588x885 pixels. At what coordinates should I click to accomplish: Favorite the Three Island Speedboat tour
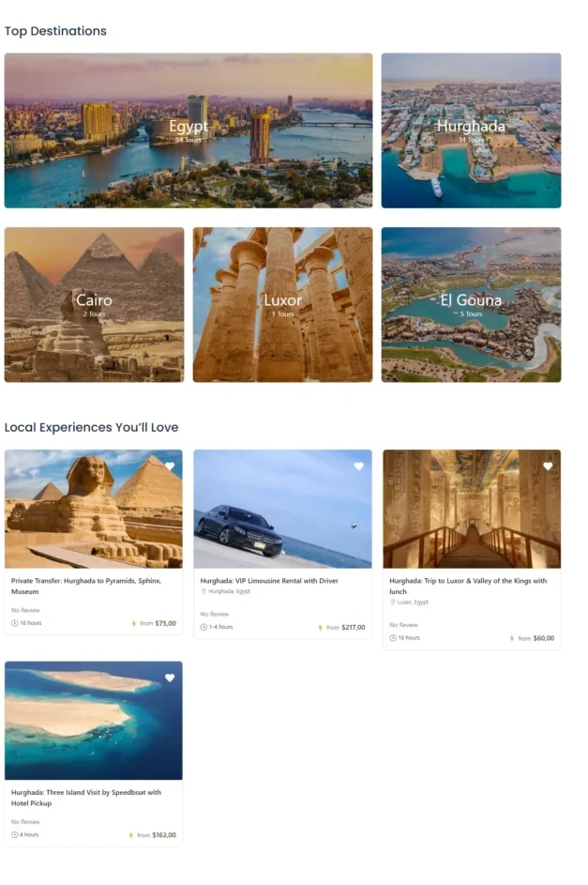170,678
